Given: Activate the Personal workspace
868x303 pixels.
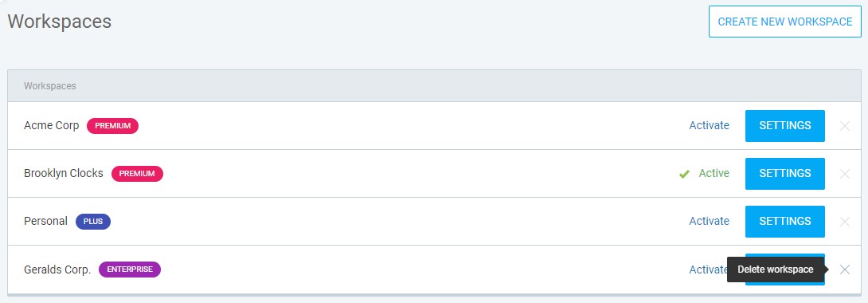Looking at the screenshot, I should (709, 221).
